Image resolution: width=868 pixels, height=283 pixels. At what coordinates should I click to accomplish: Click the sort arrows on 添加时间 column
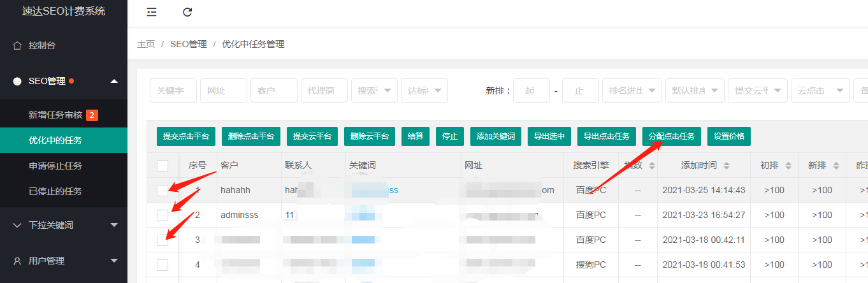pyautogui.click(x=726, y=166)
